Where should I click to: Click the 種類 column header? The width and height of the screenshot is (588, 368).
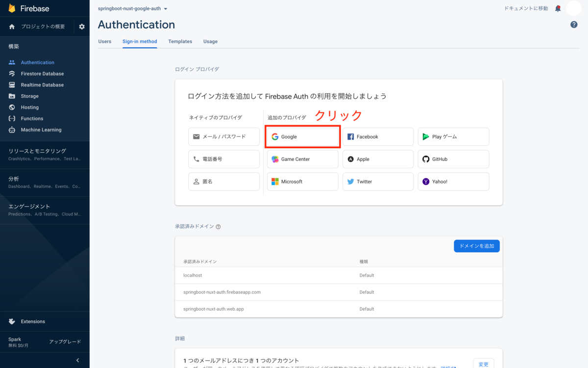tap(364, 262)
